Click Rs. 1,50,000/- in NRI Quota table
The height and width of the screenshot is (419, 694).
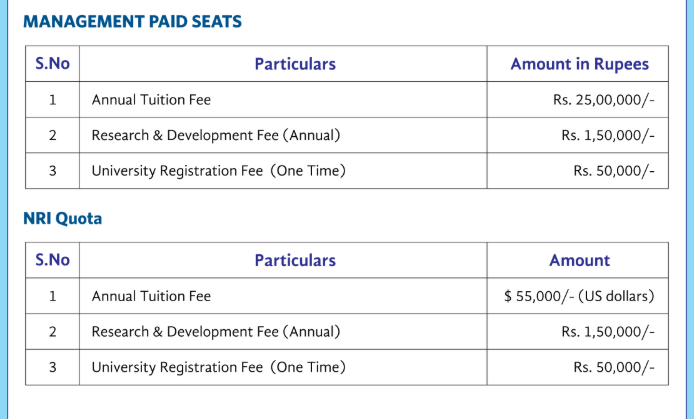pyautogui.click(x=608, y=331)
